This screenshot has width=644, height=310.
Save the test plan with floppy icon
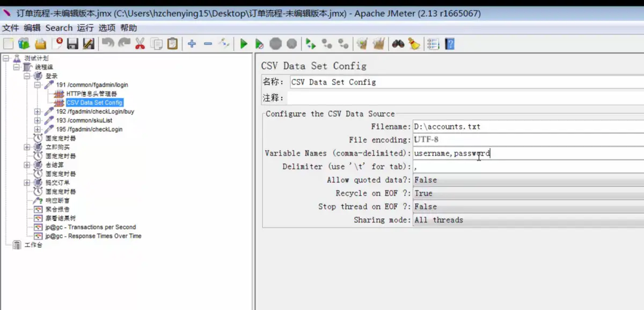coord(72,44)
